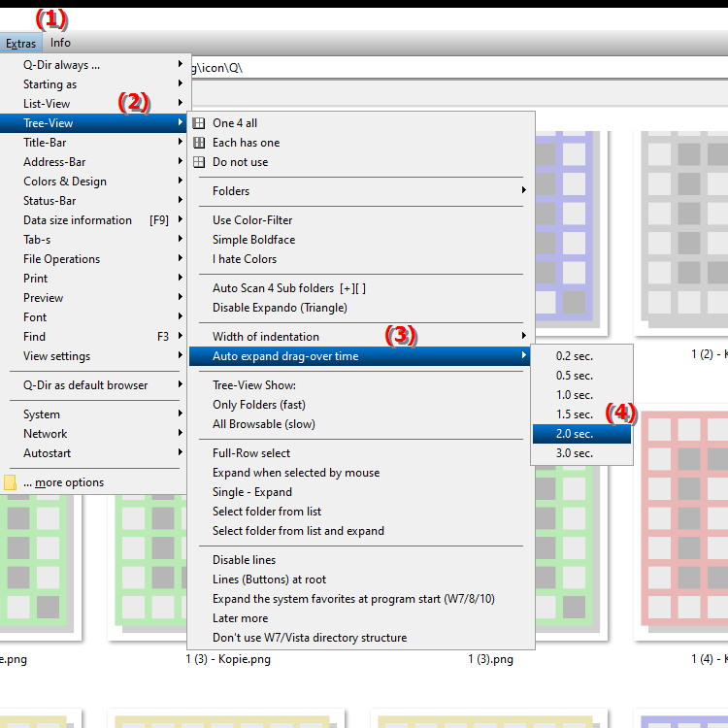The image size is (728, 728).
Task: Open the Print submenu
Action: point(94,279)
